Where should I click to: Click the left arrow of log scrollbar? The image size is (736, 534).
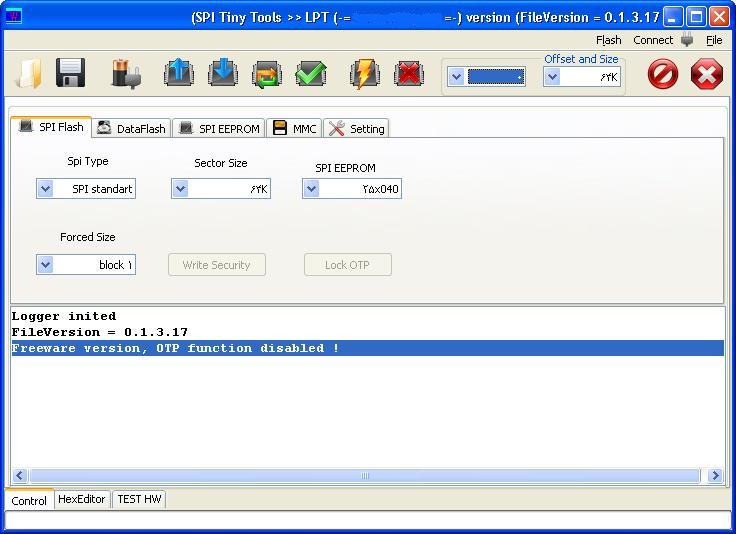click(19, 475)
